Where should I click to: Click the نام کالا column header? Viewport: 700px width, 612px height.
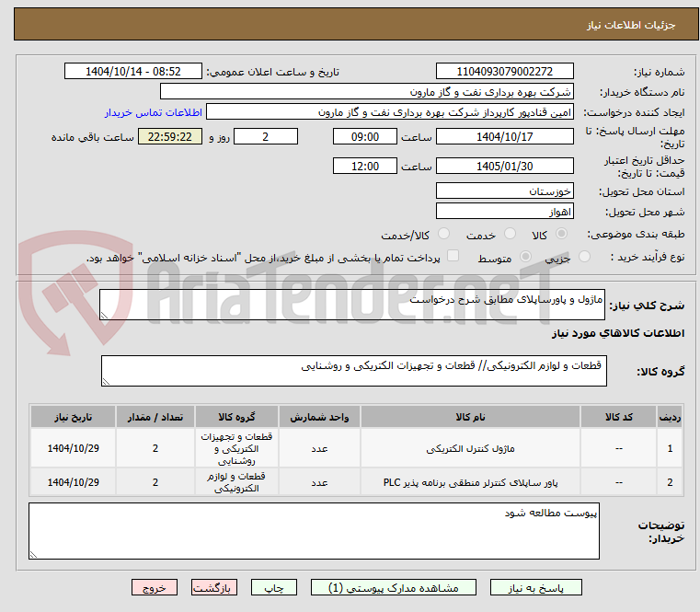(x=470, y=417)
